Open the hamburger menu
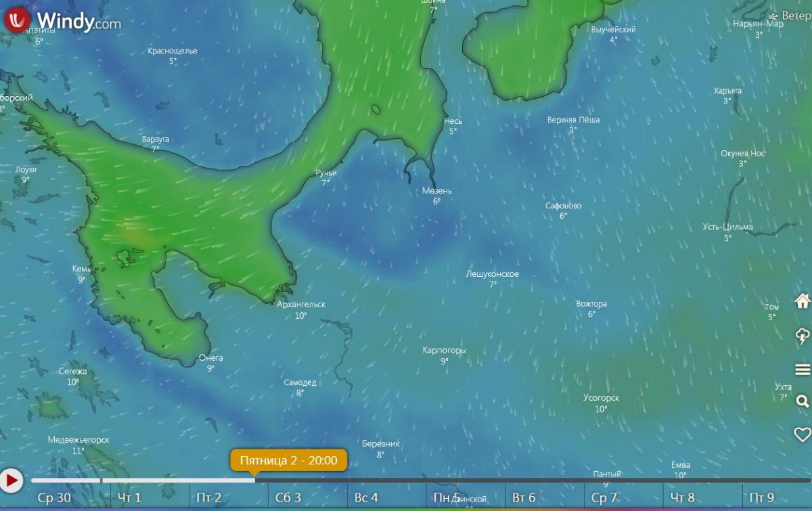 [x=803, y=369]
